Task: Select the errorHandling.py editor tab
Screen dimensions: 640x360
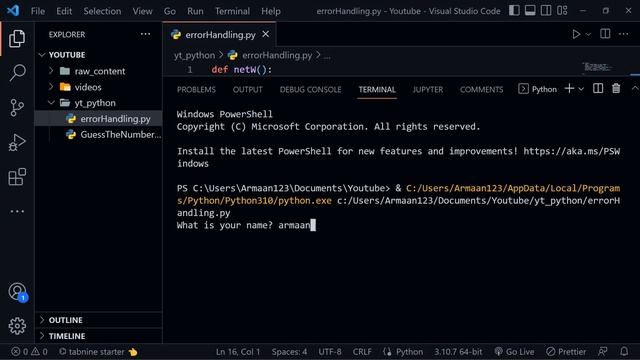Action: [x=220, y=35]
